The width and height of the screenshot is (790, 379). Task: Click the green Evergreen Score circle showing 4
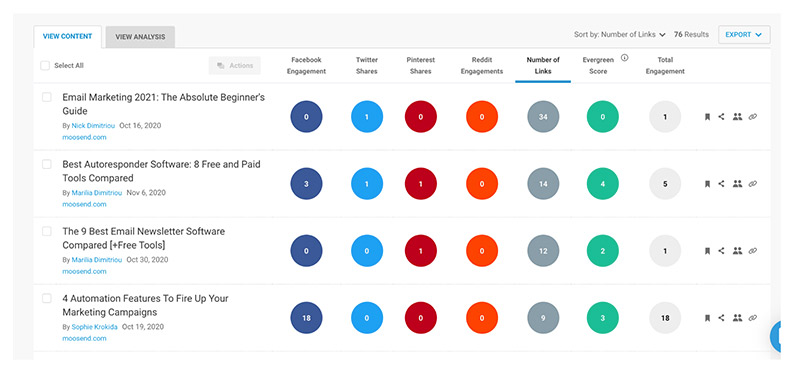(x=603, y=184)
